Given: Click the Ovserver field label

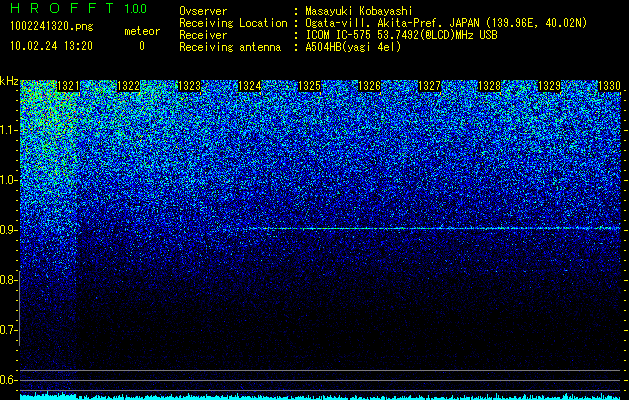Looking at the screenshot, I should [203, 11].
